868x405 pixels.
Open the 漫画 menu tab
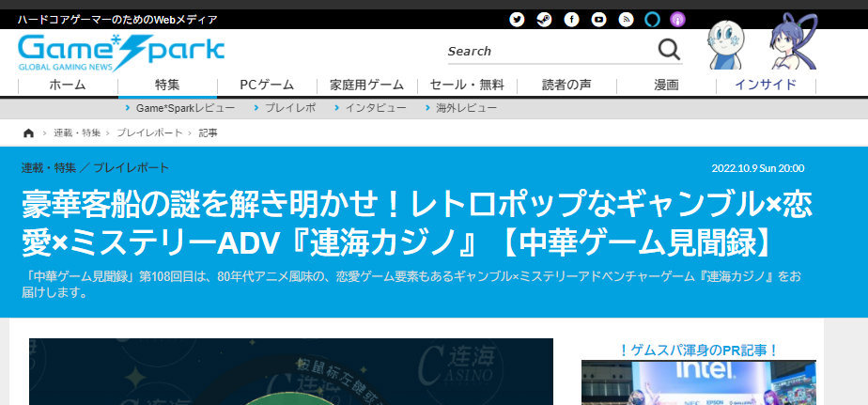tap(666, 86)
